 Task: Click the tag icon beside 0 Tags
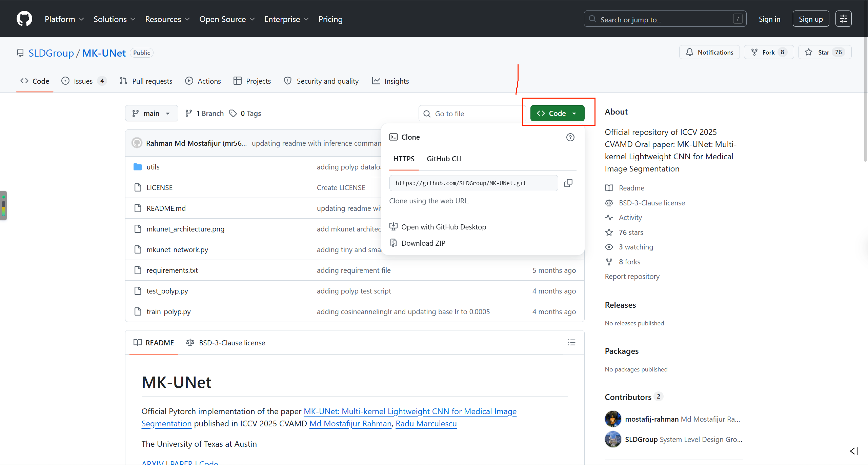233,113
